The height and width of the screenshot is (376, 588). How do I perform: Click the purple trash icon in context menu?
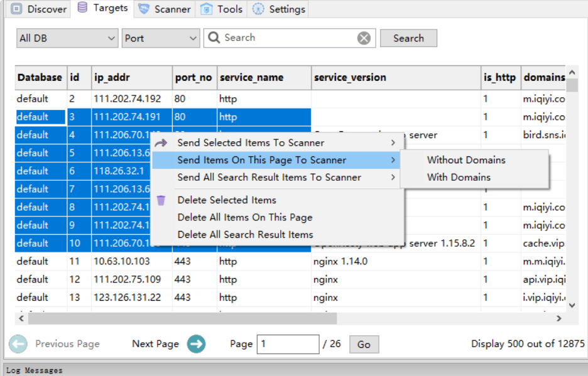(x=161, y=201)
